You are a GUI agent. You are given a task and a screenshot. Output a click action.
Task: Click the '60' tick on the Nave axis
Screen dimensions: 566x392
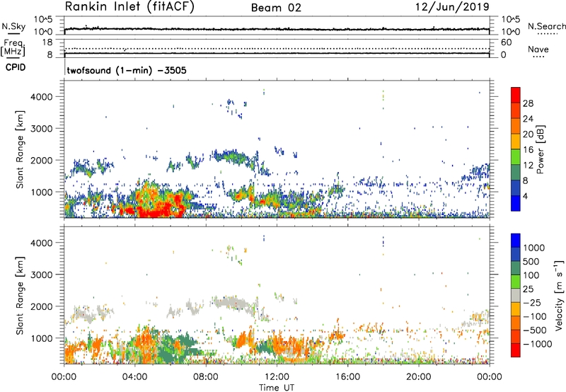tap(507, 42)
